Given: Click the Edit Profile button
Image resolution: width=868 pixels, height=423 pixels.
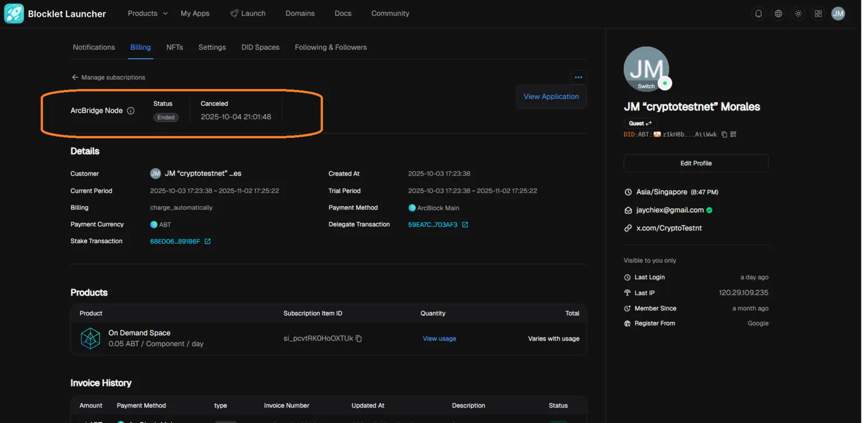Looking at the screenshot, I should pyautogui.click(x=696, y=163).
